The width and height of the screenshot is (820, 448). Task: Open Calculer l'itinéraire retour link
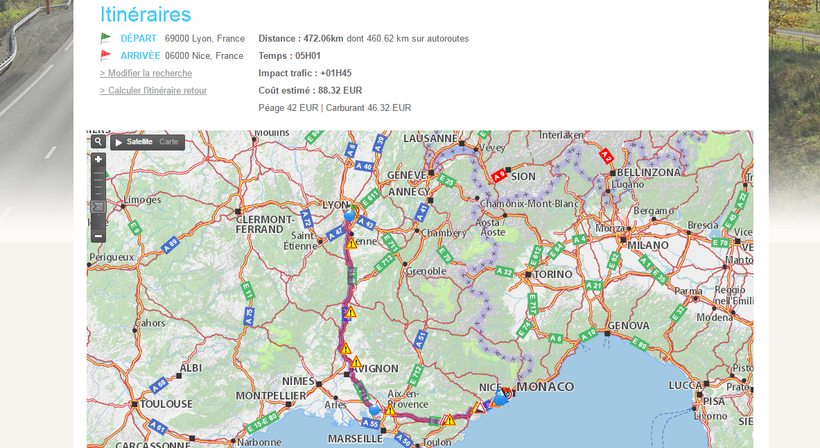pyautogui.click(x=153, y=90)
